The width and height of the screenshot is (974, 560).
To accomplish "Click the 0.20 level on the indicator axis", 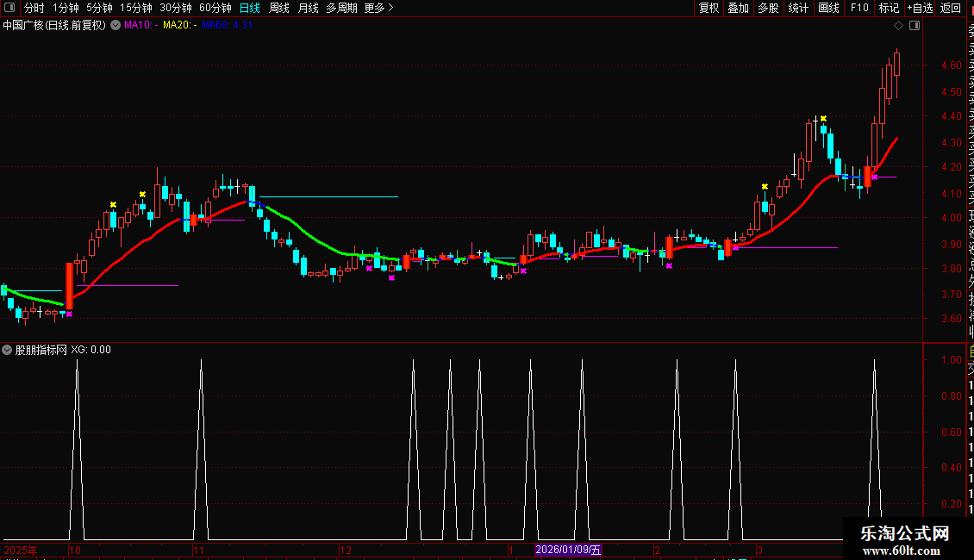I will [x=951, y=504].
